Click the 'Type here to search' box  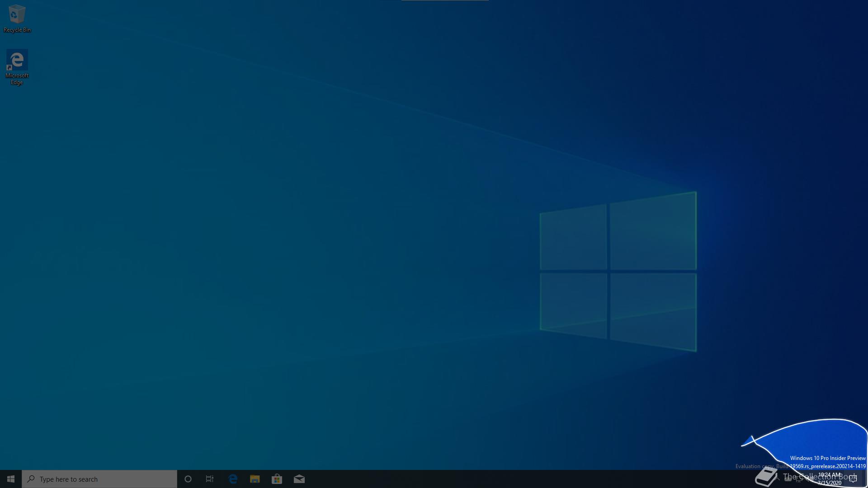[x=99, y=479]
